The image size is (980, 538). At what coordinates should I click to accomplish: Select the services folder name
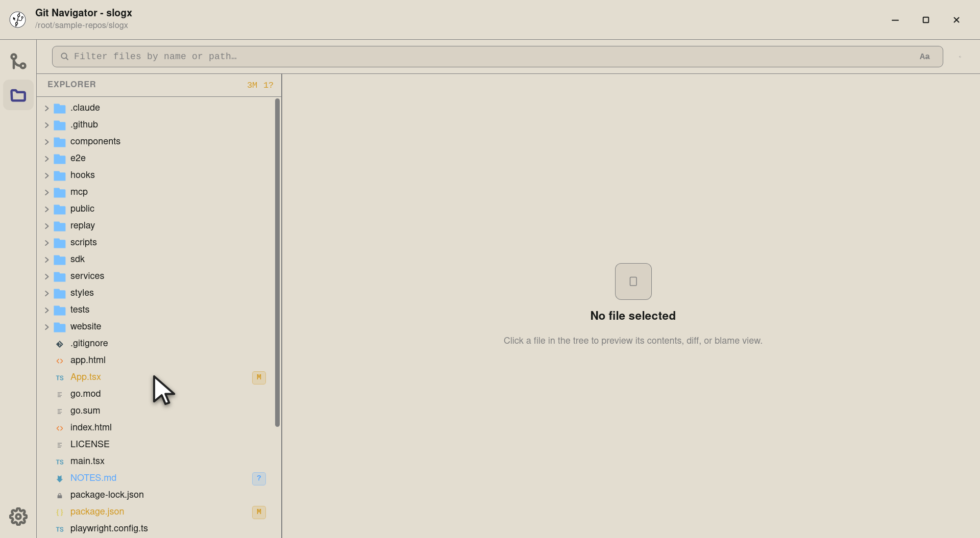pos(87,276)
